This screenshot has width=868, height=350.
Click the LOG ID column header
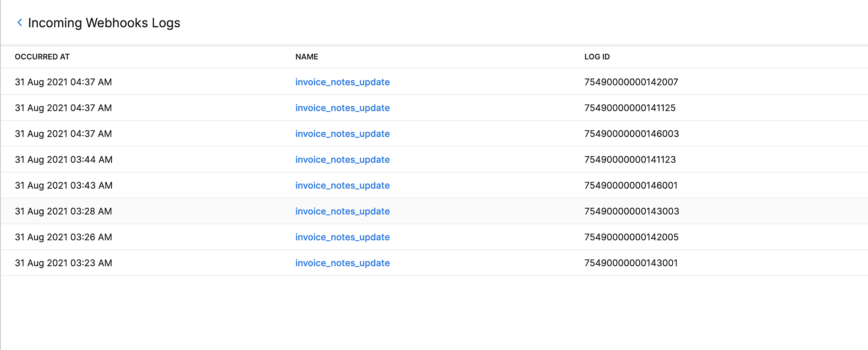597,57
